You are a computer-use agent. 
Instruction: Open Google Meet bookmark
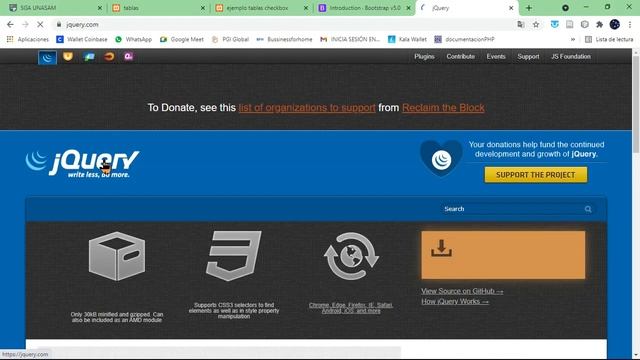pyautogui.click(x=182, y=39)
